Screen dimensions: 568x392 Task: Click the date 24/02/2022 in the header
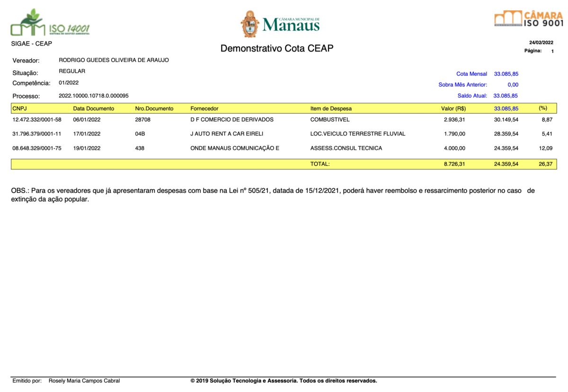coord(541,43)
